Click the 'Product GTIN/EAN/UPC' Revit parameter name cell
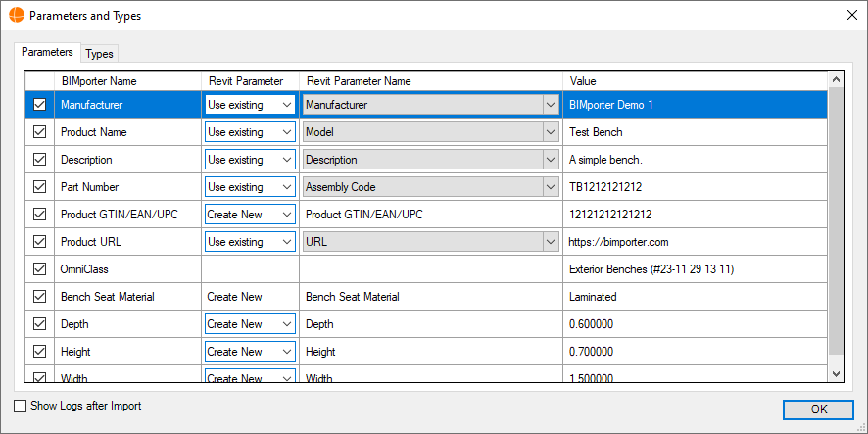Viewport: 868px width, 434px height. tap(431, 215)
